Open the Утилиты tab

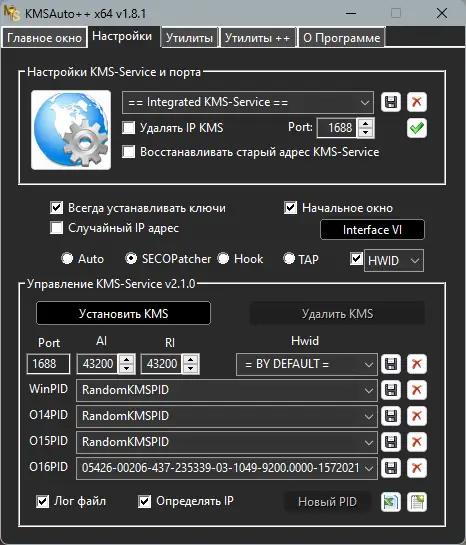189,38
